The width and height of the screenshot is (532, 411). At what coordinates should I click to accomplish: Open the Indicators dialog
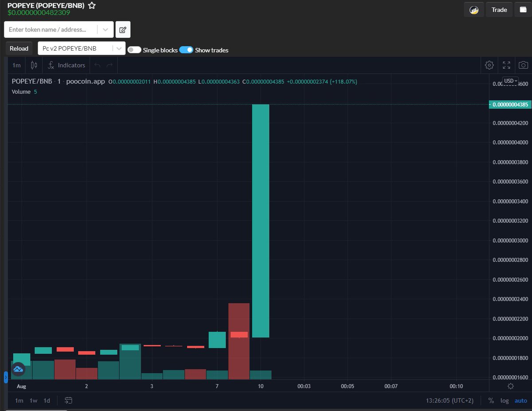pos(66,65)
